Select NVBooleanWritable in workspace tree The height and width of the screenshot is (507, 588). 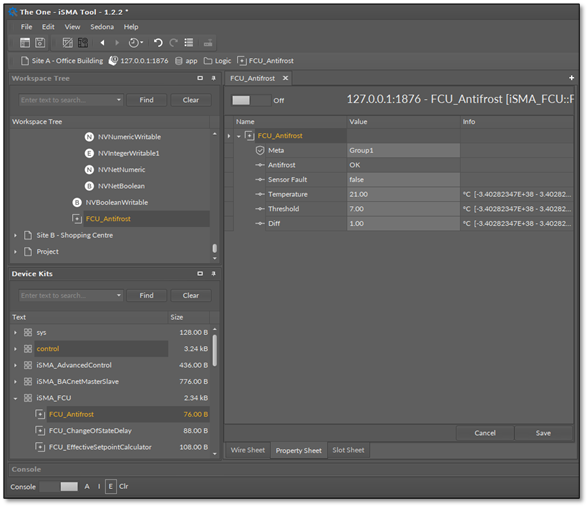click(x=117, y=202)
